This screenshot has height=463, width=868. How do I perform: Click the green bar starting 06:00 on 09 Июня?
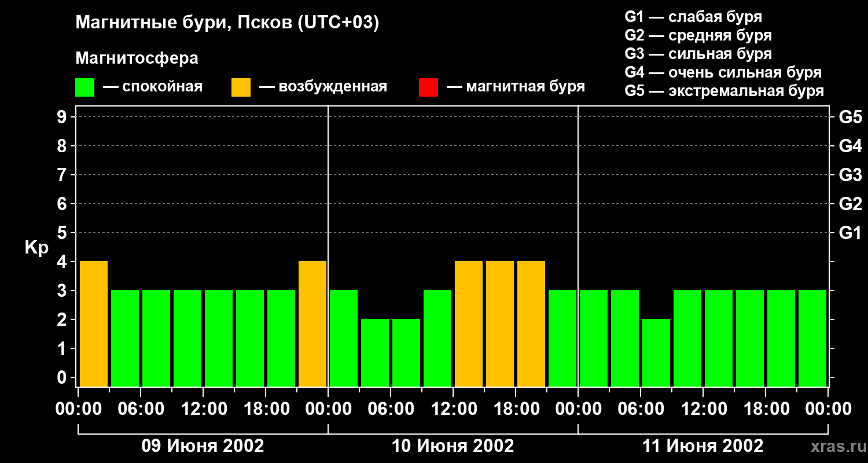coord(156,339)
